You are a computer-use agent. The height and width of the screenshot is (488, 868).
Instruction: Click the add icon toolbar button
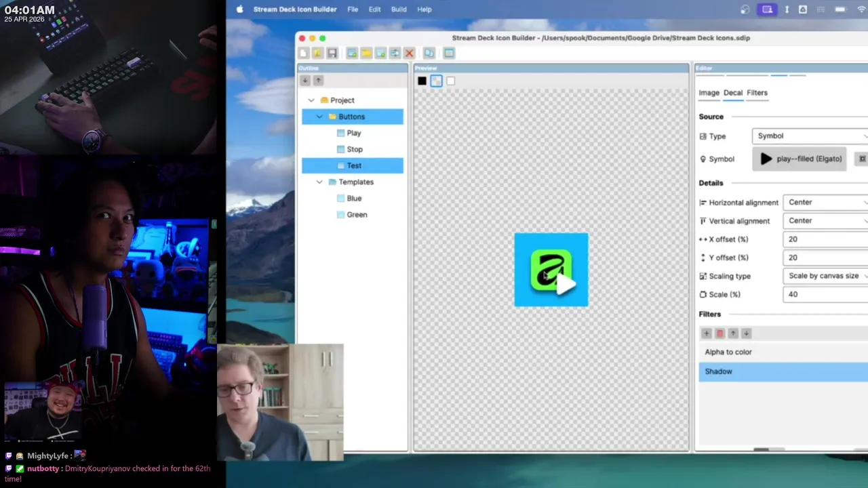[351, 53]
